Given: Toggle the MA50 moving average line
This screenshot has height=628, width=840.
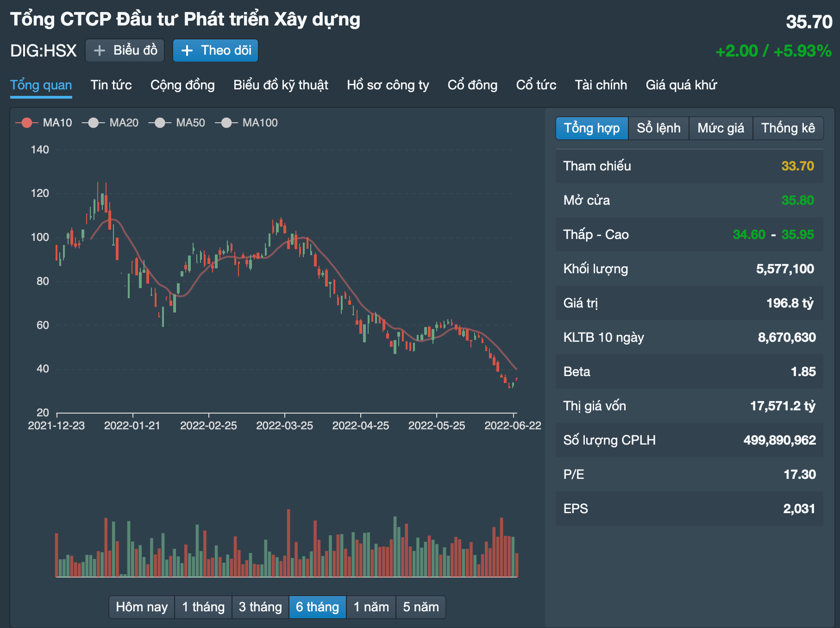Looking at the screenshot, I should click(177, 123).
